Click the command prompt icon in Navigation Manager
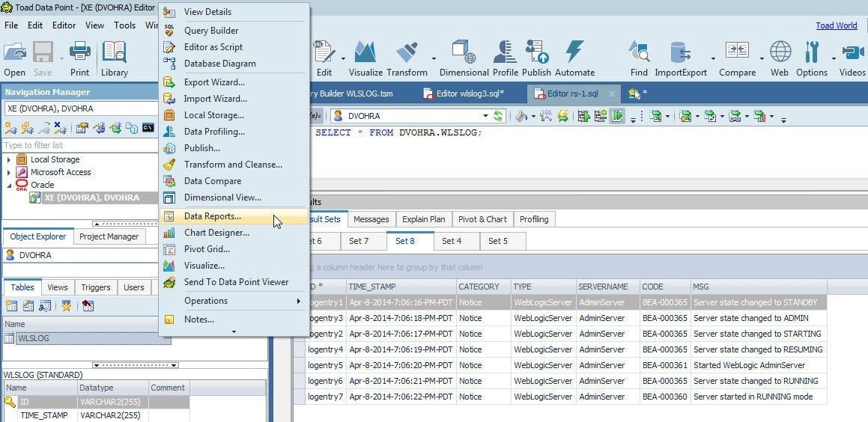 pos(148,128)
